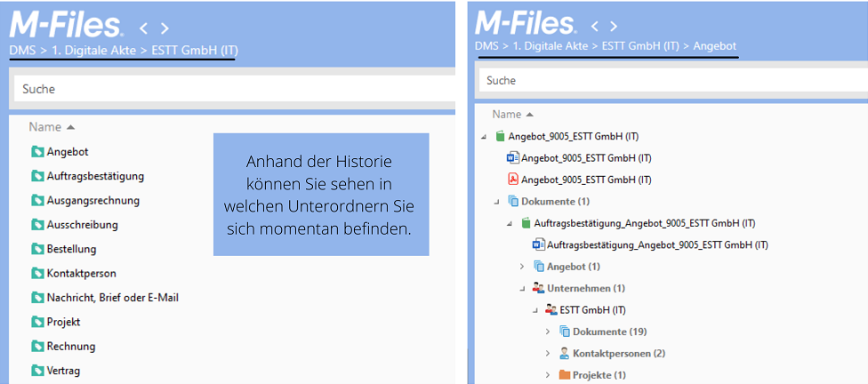This screenshot has width=868, height=384.
Task: Select the Auftragsbestätigung_Angebot_9005 Word document
Action: pos(657,244)
